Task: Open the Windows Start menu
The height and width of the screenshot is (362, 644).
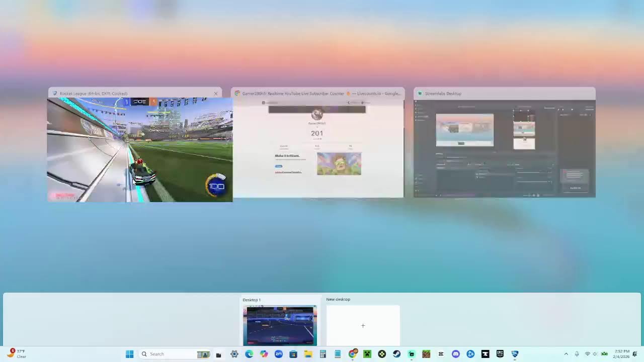Action: click(129, 354)
